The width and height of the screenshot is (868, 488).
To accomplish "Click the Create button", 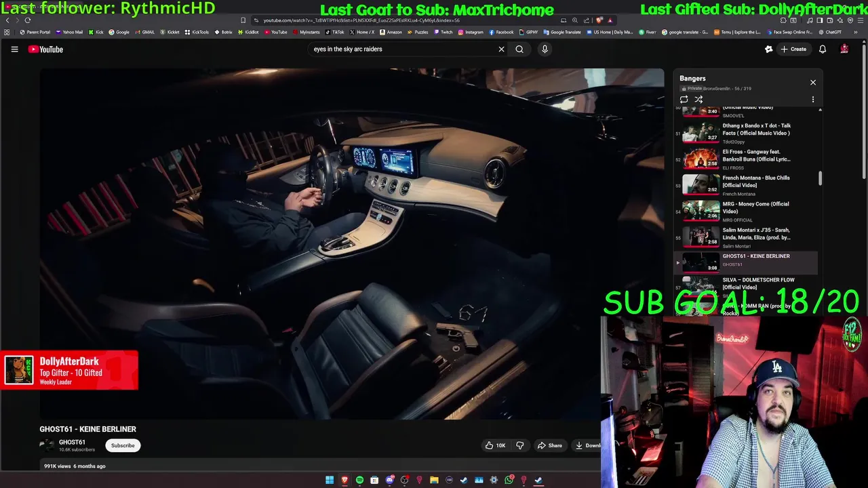I will pos(793,49).
